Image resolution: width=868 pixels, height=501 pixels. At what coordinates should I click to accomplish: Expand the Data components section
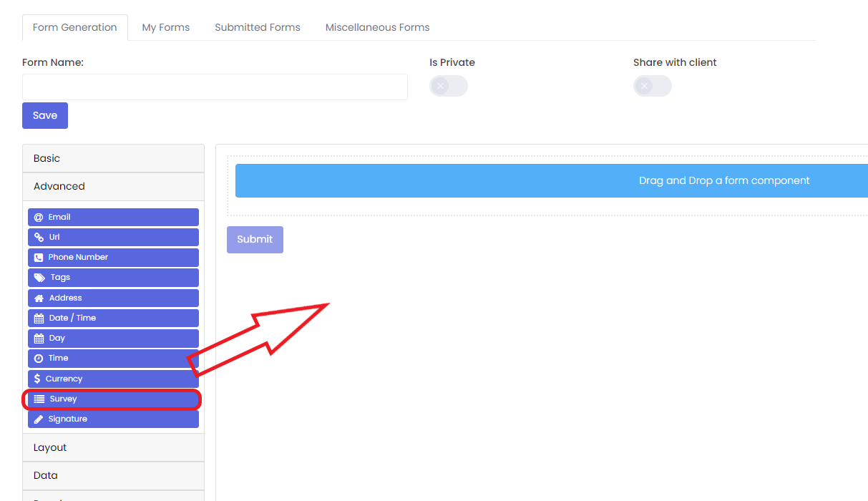click(x=113, y=475)
